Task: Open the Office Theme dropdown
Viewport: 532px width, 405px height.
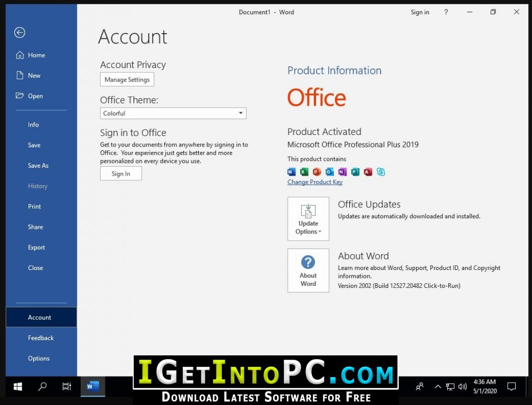Action: tap(173, 113)
